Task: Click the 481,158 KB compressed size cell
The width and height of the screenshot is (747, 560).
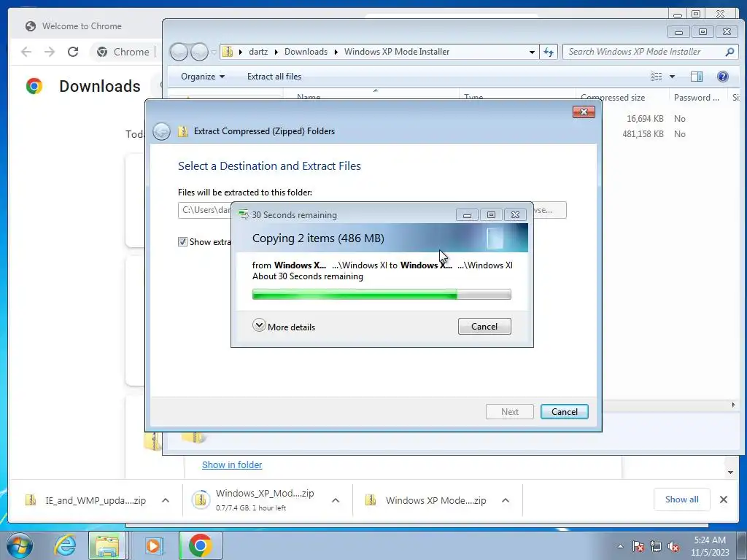Action: (x=643, y=134)
